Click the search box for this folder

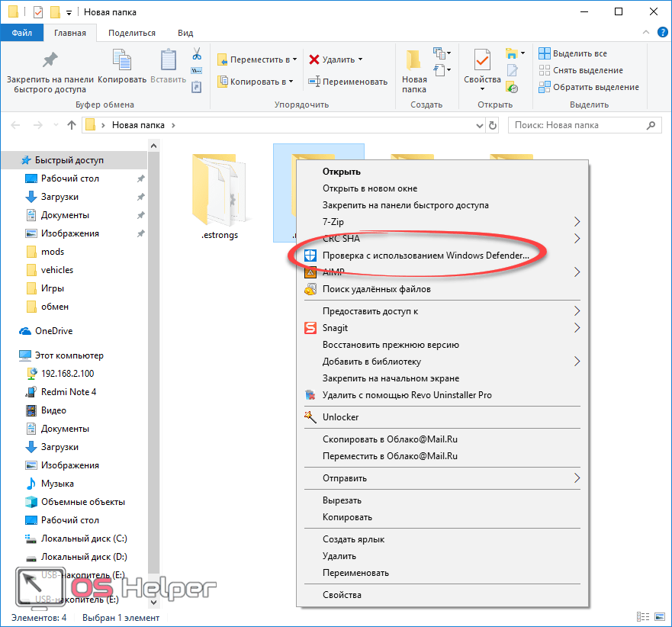point(580,125)
